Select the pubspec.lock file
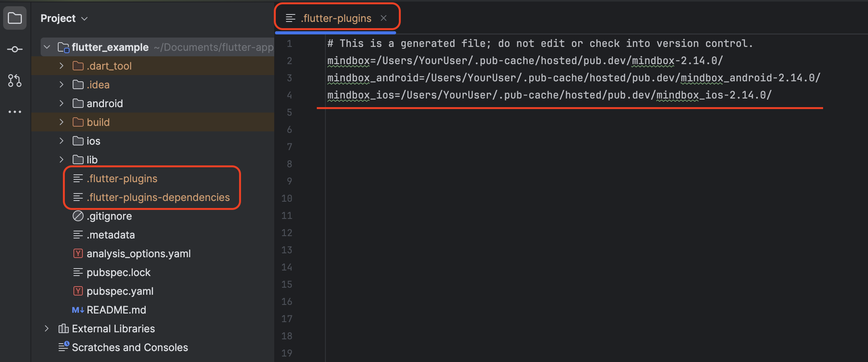868x362 pixels. (118, 272)
